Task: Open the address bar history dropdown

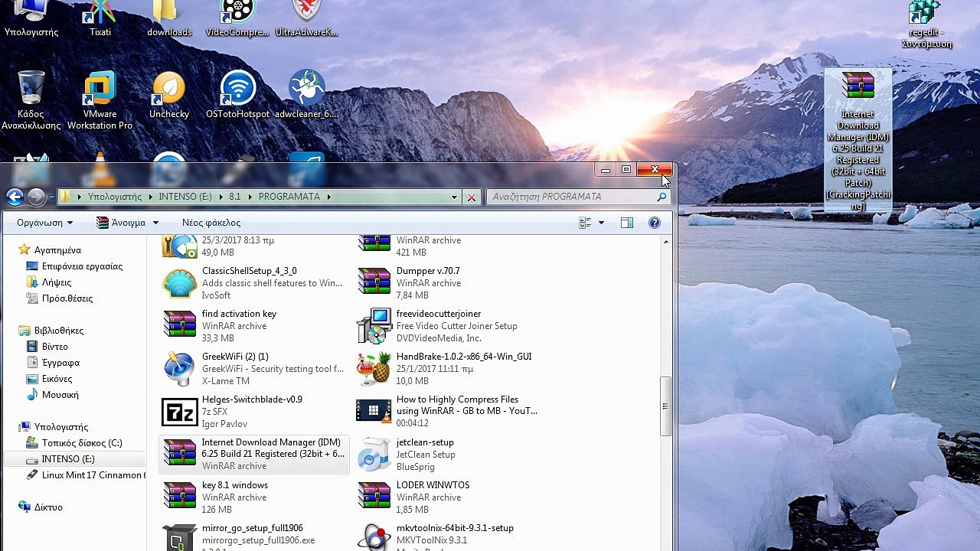Action: click(x=454, y=197)
